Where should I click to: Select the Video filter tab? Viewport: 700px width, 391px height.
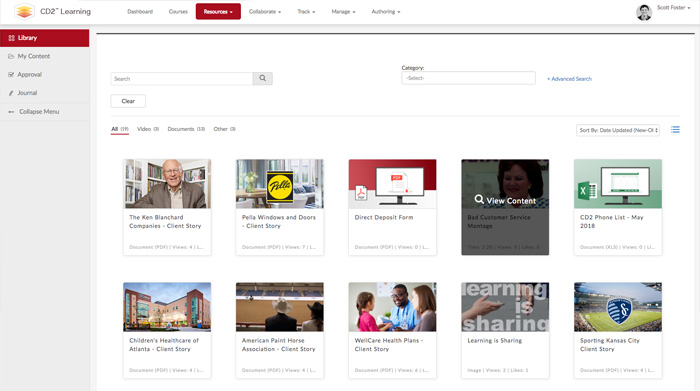click(148, 129)
